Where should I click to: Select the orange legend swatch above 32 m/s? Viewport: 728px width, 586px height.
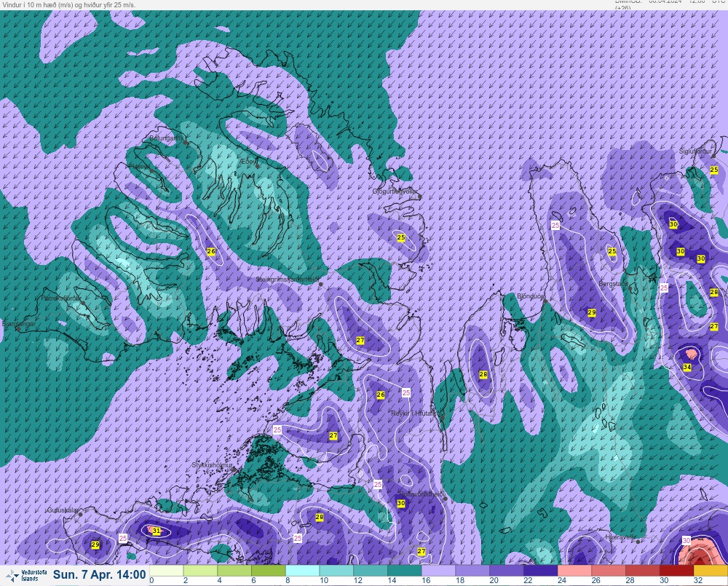[x=711, y=570]
